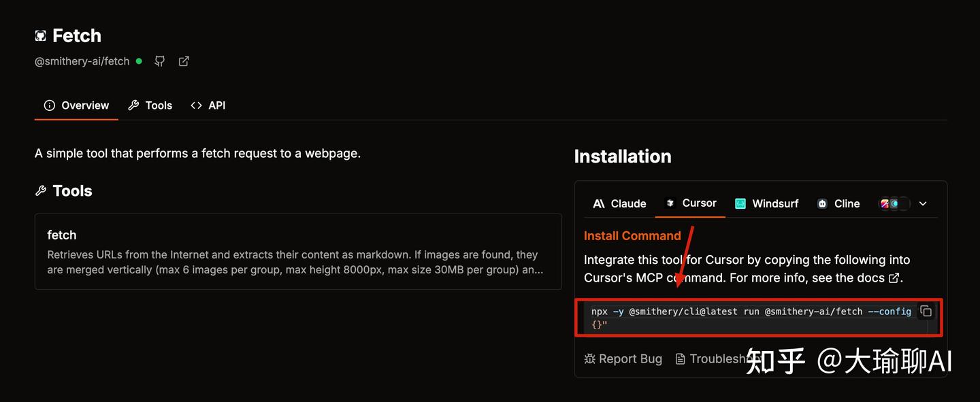Open the GitHub repository icon
980x402 pixels.
tap(160, 61)
